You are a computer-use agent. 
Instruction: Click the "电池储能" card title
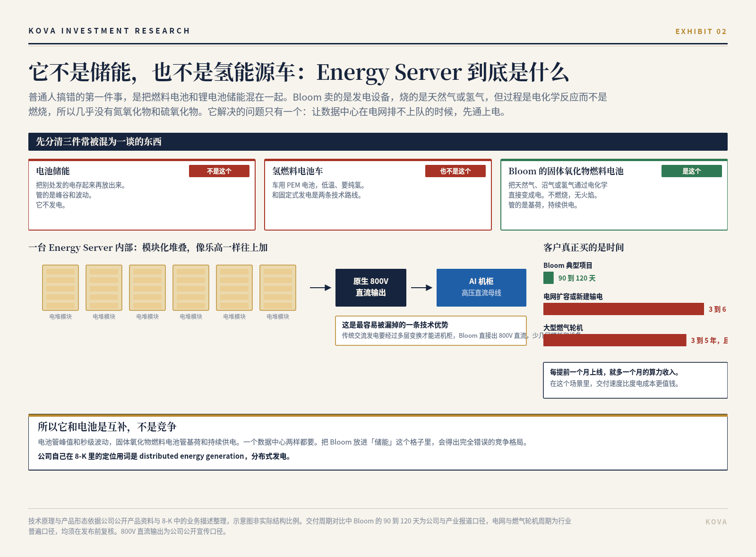click(x=53, y=171)
